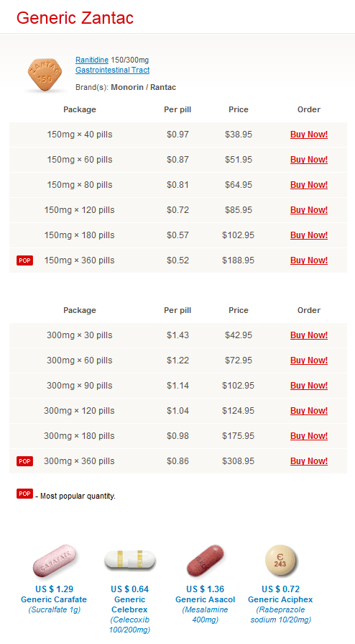The width and height of the screenshot is (355, 644).
Task: Open the Generic Asacol product link
Action: [x=206, y=599]
